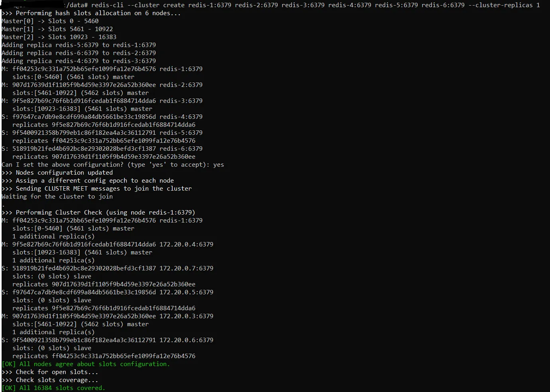Image resolution: width=550 pixels, height=392 pixels.
Task: Click 'Can I set the above configuration?' prompt
Action: [112, 165]
